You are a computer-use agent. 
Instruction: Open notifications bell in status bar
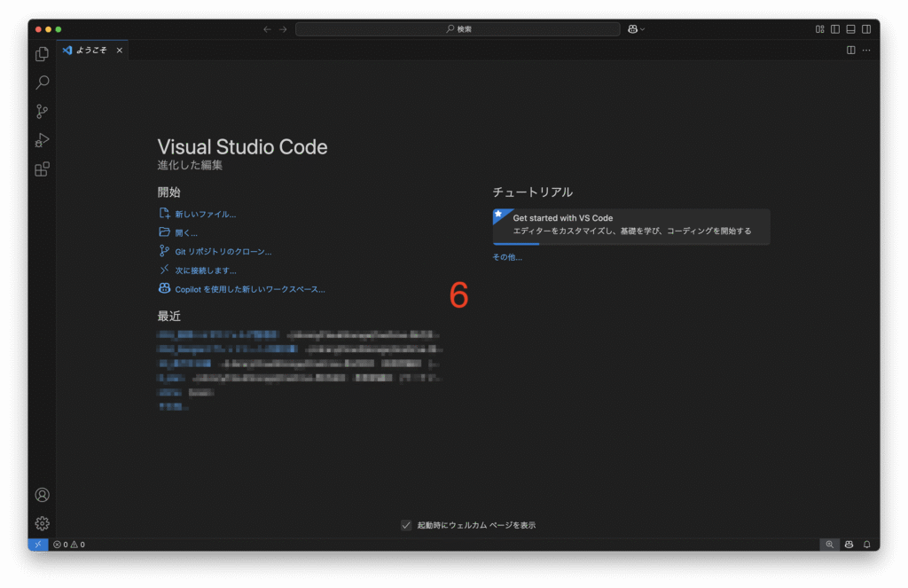(867, 545)
